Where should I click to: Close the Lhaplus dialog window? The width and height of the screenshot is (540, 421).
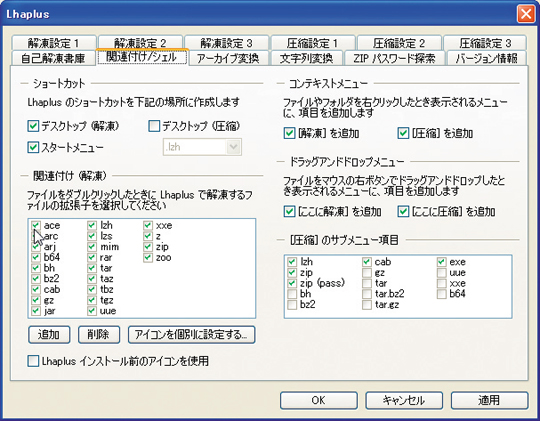[x=526, y=14]
